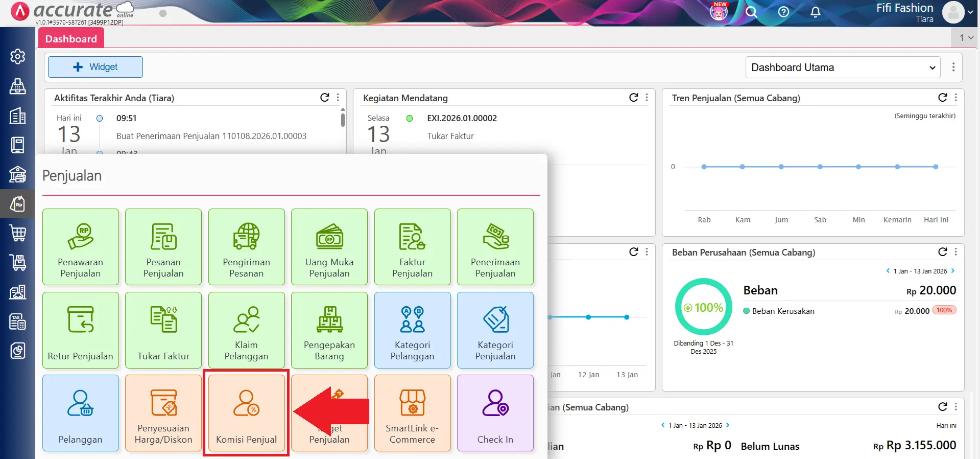
Task: Switch to the Dashboard tab
Action: (x=71, y=39)
